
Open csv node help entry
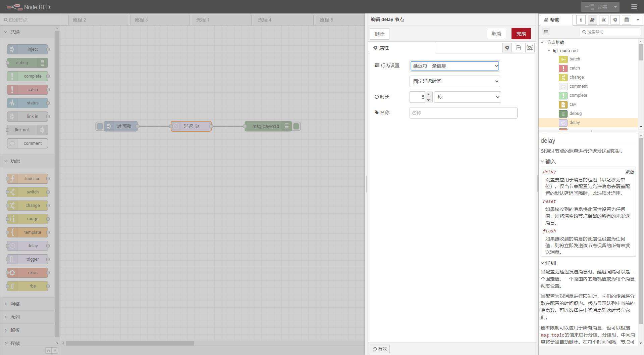[x=573, y=104]
